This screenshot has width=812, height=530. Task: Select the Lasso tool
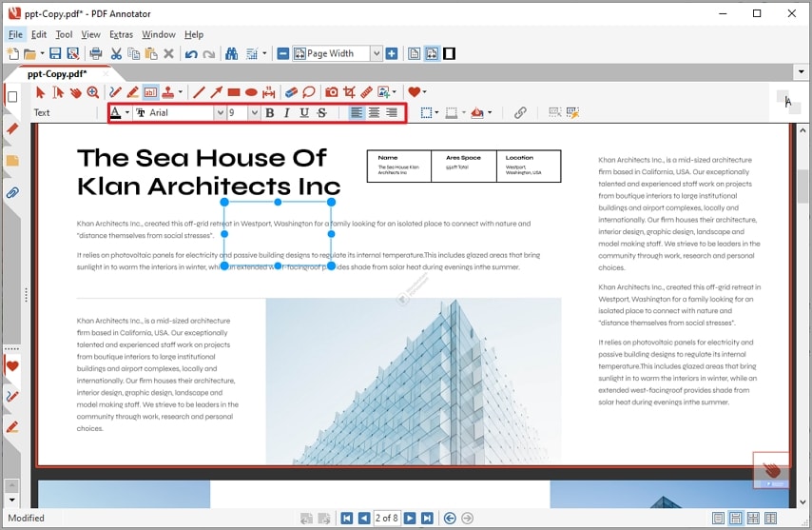[x=309, y=92]
